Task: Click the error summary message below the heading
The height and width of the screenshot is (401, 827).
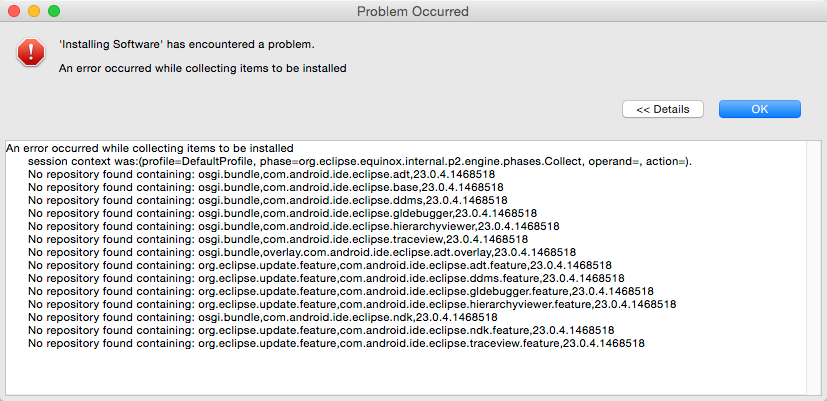Action: point(203,69)
